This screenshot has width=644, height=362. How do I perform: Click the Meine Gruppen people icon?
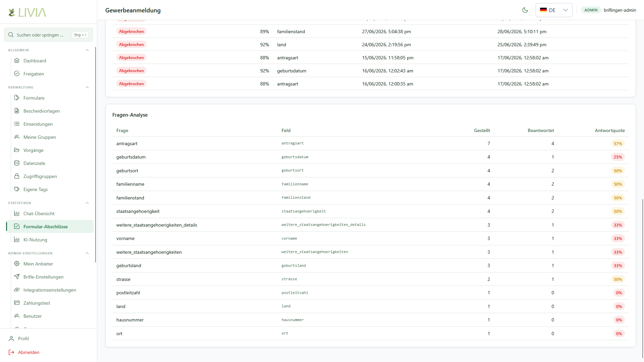tap(17, 137)
